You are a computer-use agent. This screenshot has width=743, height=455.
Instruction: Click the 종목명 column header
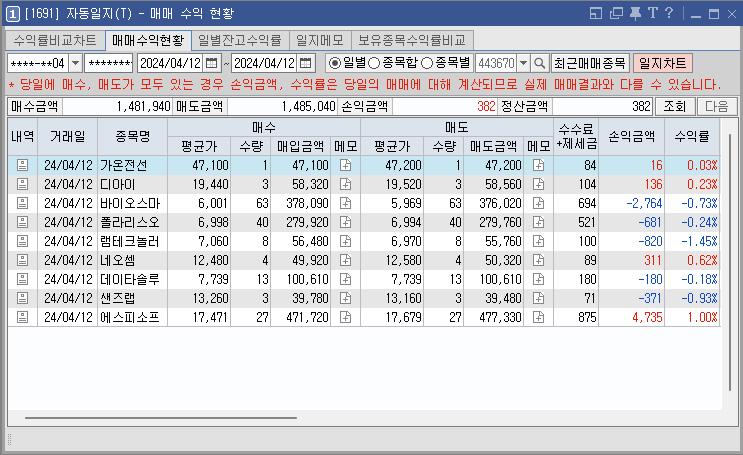tap(132, 136)
